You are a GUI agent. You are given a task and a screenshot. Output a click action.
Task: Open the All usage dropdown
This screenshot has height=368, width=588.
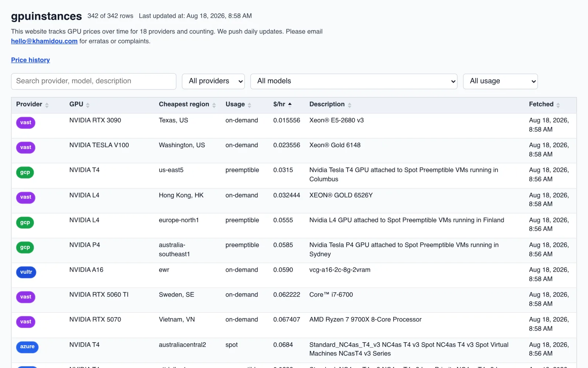501,81
